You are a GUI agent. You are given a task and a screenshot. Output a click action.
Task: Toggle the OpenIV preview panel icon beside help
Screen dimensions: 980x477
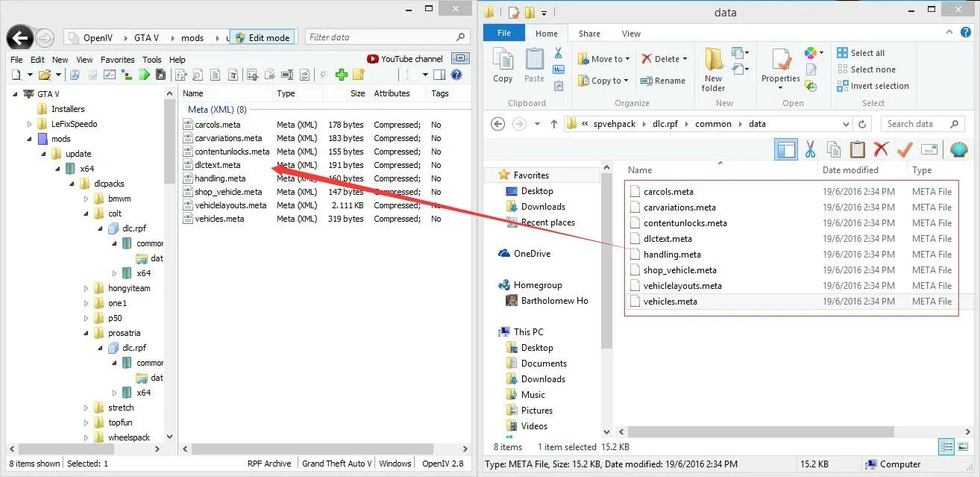[x=439, y=75]
